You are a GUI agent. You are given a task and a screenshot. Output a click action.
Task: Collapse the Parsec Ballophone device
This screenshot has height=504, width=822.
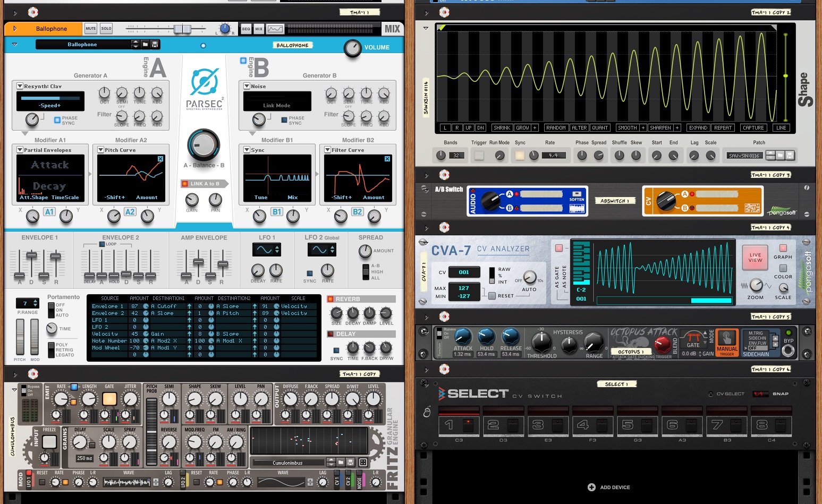point(14,45)
